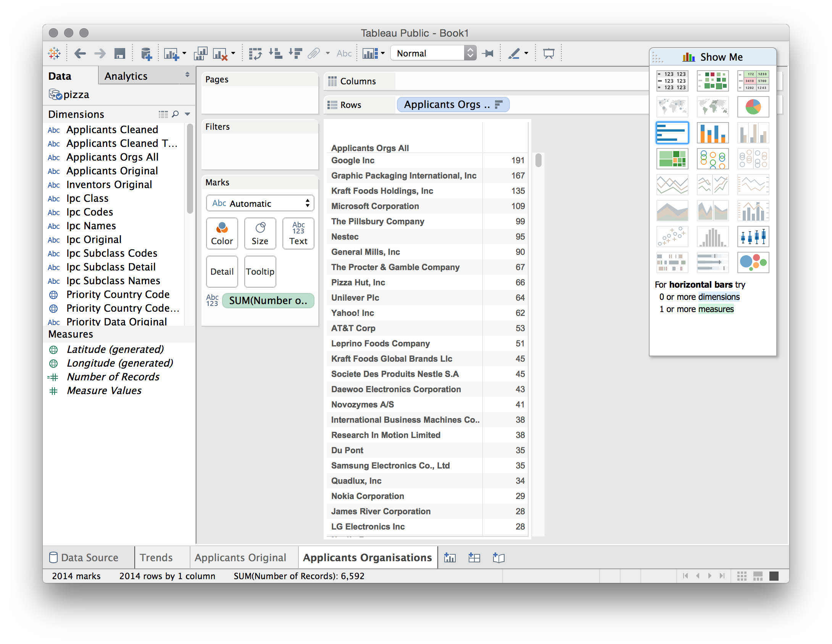This screenshot has height=644, width=832.
Task: Click the Clear sheet toolbar icon
Action: coord(220,54)
